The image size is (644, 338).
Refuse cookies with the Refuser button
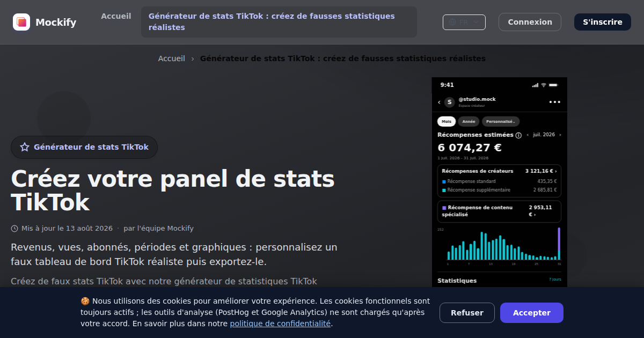click(x=467, y=313)
